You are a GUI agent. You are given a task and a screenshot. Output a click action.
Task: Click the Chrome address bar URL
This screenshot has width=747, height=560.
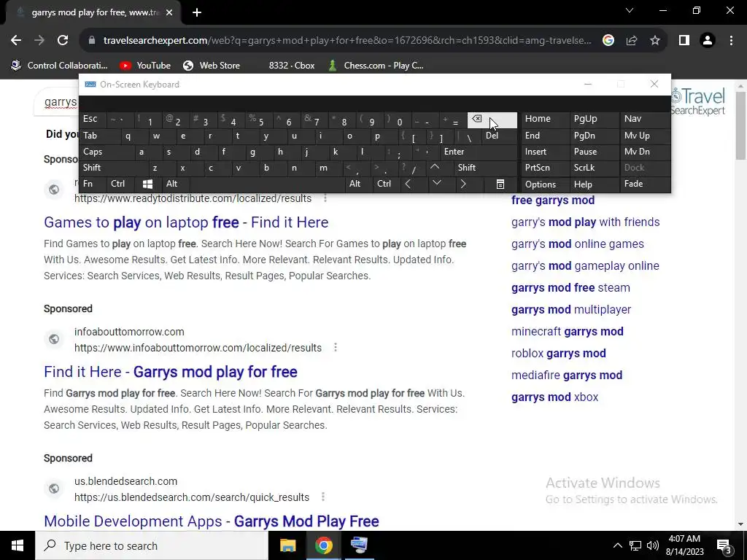click(x=347, y=41)
